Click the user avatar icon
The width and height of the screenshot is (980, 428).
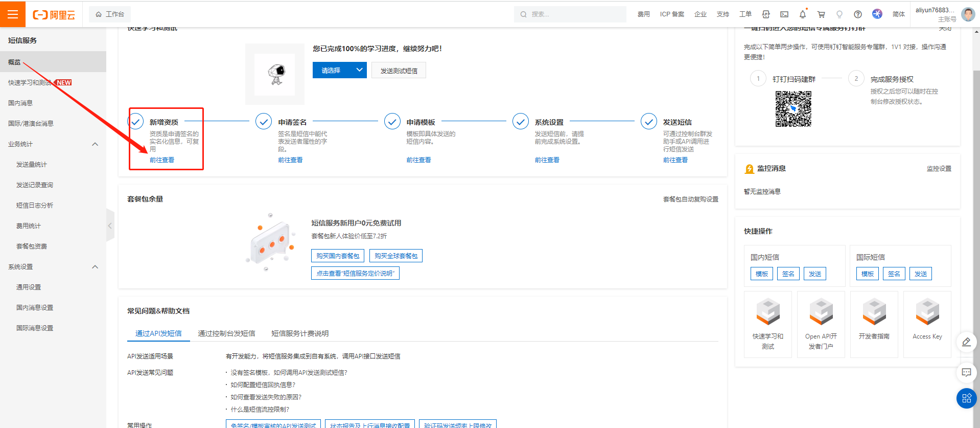pos(968,14)
